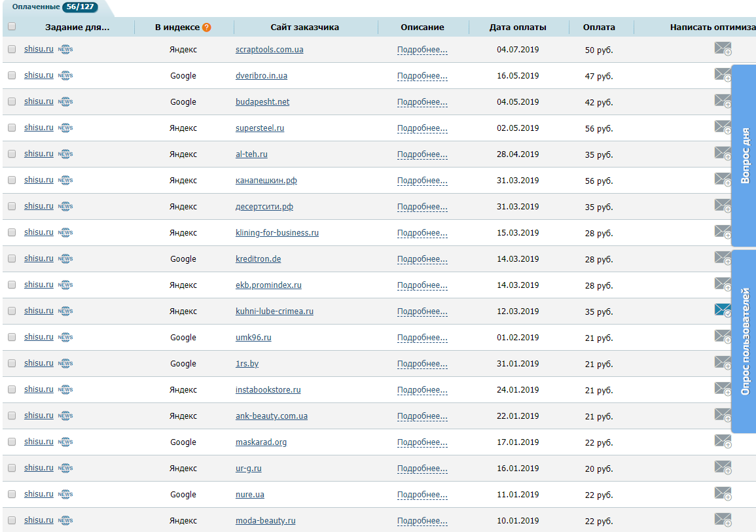The height and width of the screenshot is (532, 756).
Task: Expand Подробнее description for ank-beauty.com.ua
Action: coord(422,416)
